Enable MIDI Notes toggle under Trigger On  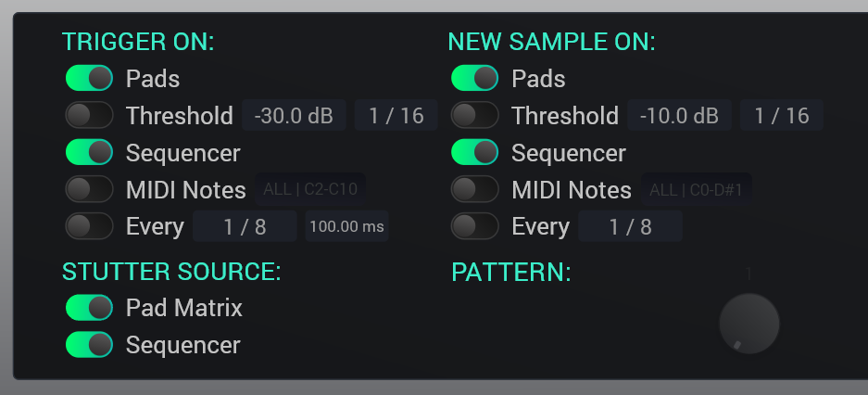pyautogui.click(x=89, y=190)
